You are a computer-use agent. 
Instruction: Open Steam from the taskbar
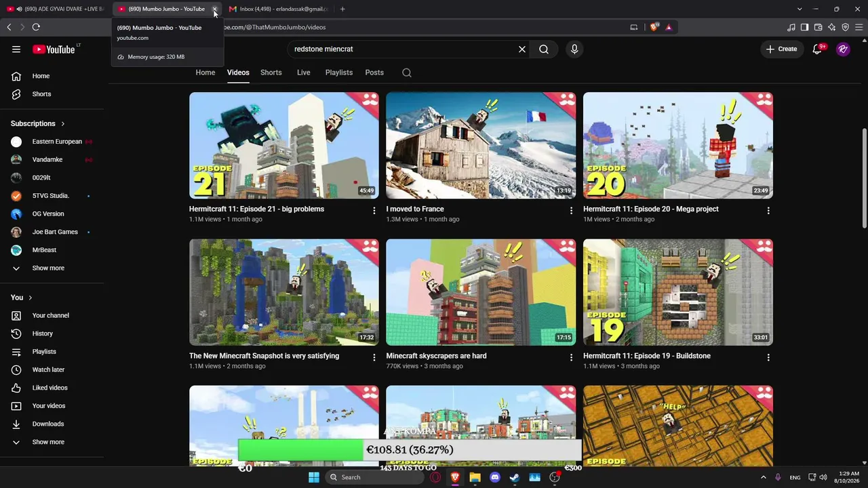(515, 477)
